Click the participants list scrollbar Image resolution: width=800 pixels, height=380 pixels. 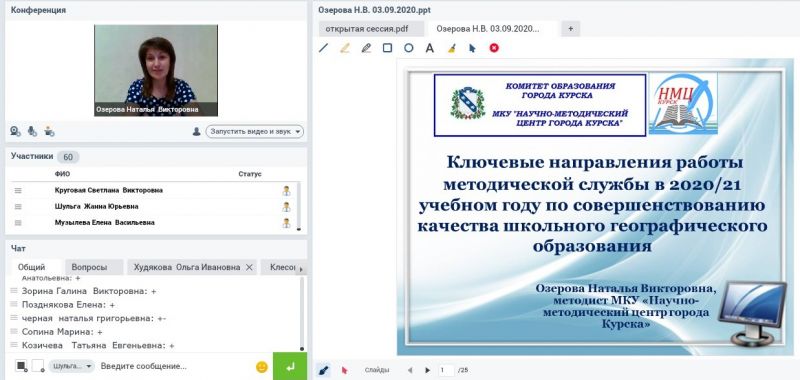[x=299, y=207]
